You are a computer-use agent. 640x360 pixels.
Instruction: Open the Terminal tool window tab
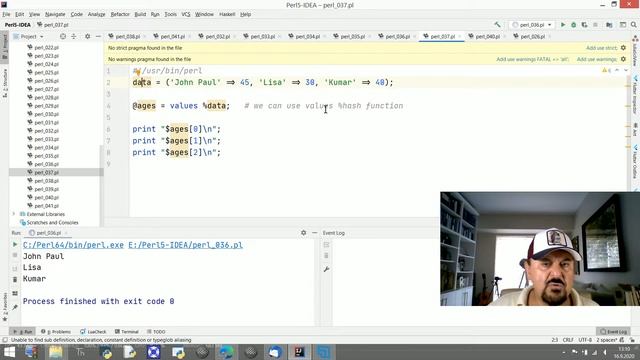pyautogui.click(x=127, y=331)
